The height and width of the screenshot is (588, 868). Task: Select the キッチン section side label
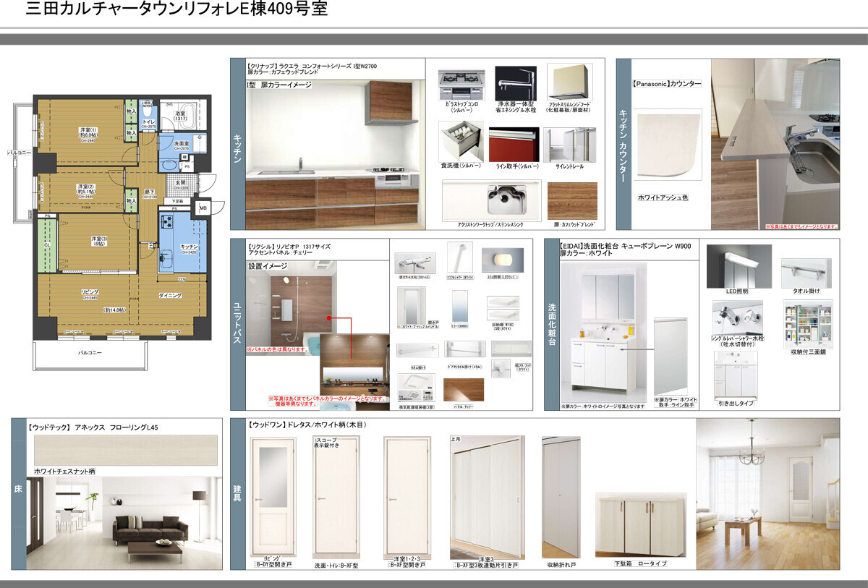click(x=238, y=145)
